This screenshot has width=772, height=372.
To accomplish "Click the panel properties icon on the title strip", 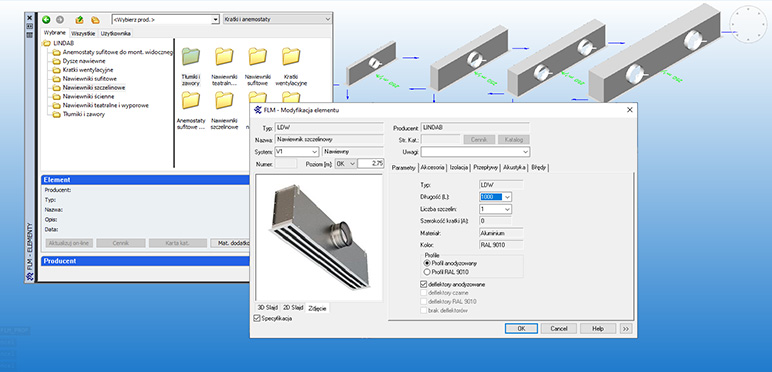I will (x=30, y=34).
